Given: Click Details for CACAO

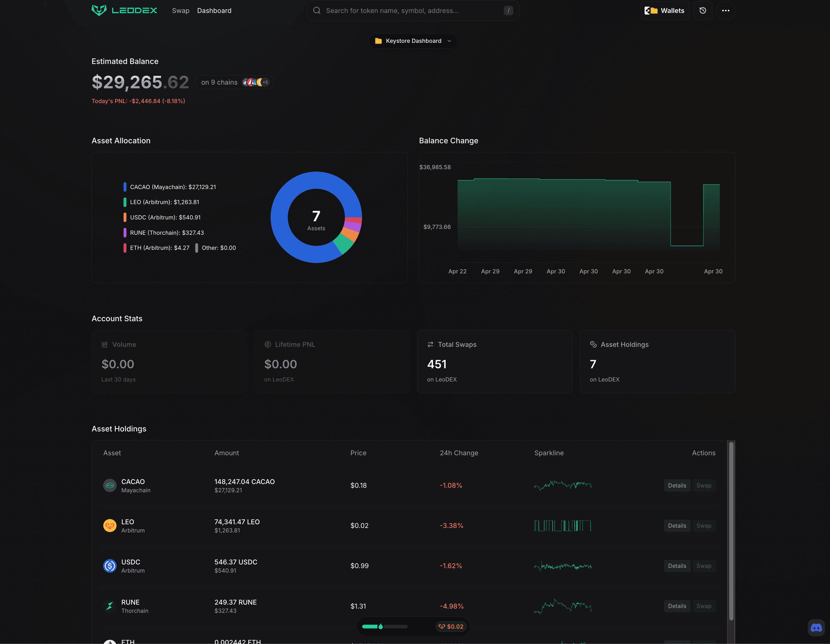Looking at the screenshot, I should [677, 485].
